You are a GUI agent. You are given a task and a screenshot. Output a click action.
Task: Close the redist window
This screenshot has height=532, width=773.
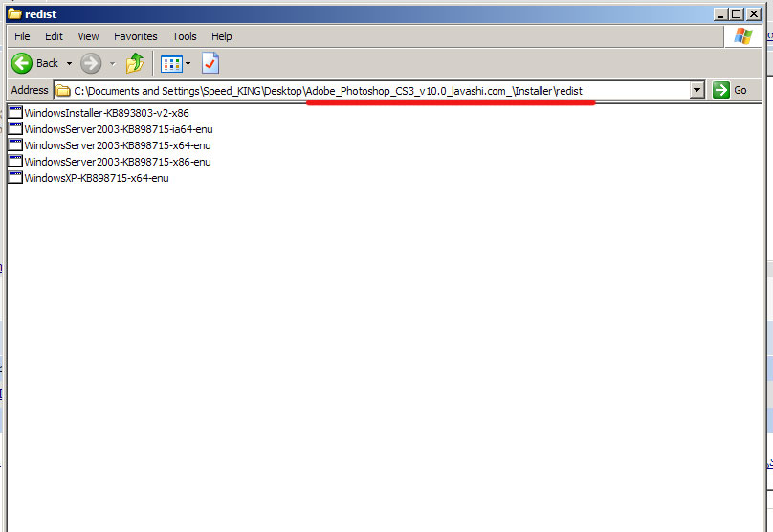(754, 14)
